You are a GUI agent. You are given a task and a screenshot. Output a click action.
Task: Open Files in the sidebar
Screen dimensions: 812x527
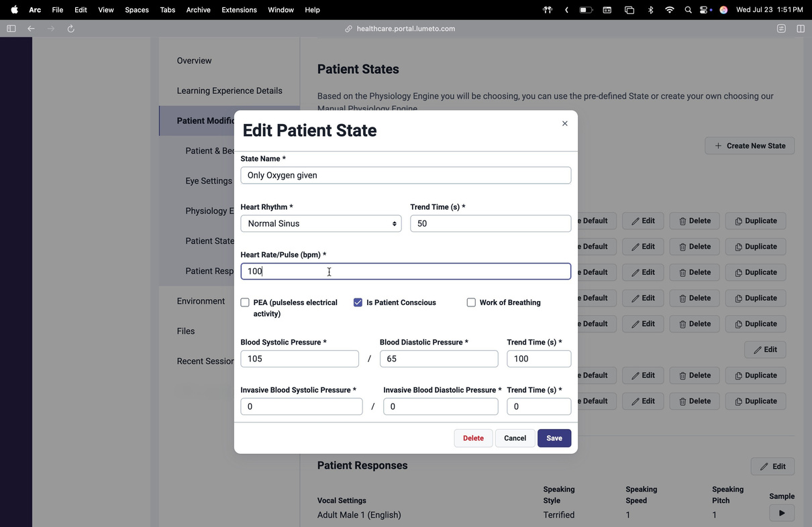[x=186, y=331]
